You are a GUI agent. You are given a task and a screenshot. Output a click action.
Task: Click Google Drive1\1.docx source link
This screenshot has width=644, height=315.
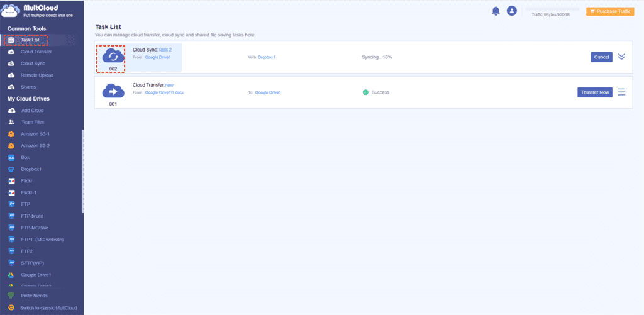[164, 93]
